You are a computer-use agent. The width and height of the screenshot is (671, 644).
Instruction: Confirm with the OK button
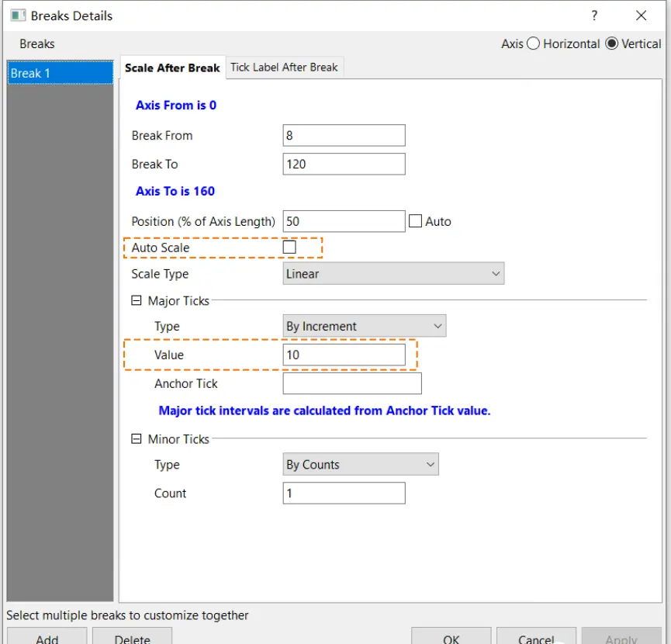[451, 636]
